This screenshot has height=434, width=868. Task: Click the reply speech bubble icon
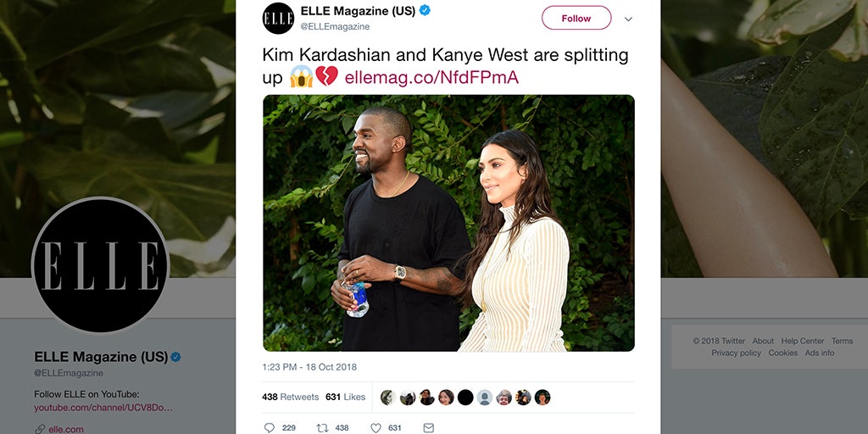(269, 428)
